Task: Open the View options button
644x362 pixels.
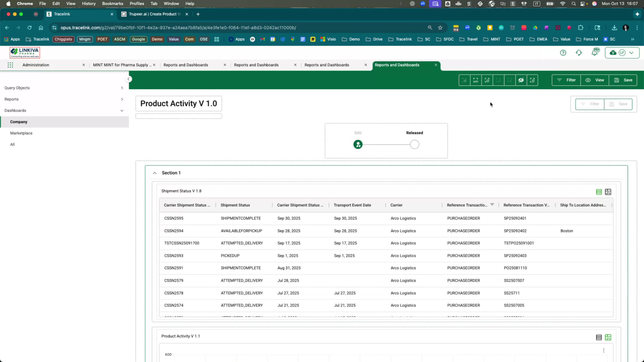Action: (x=595, y=80)
